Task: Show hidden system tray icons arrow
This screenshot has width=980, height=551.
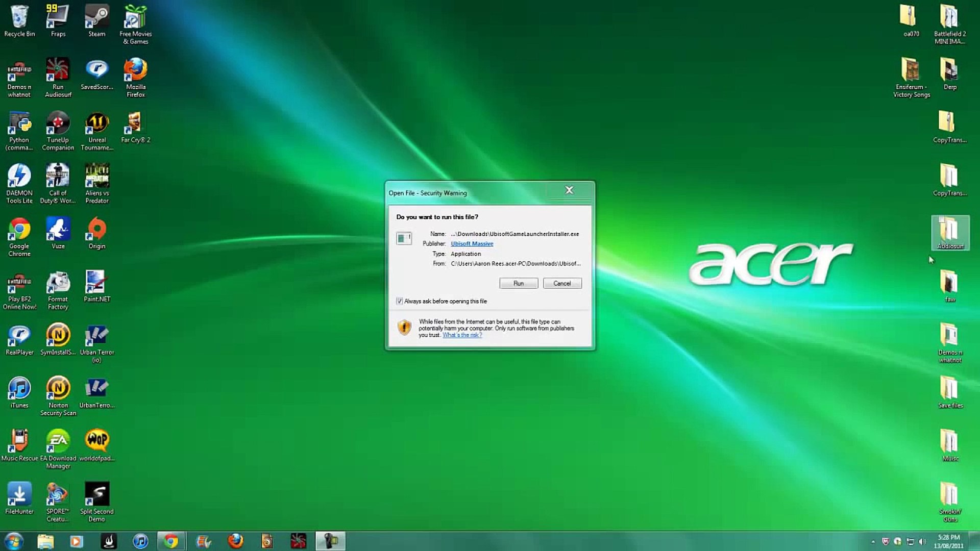Action: coord(873,542)
